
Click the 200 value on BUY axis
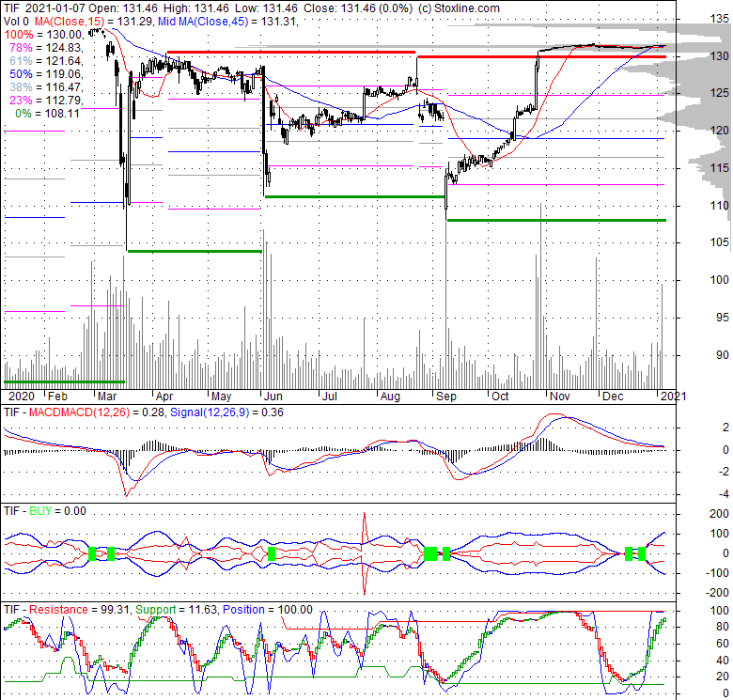coord(720,514)
